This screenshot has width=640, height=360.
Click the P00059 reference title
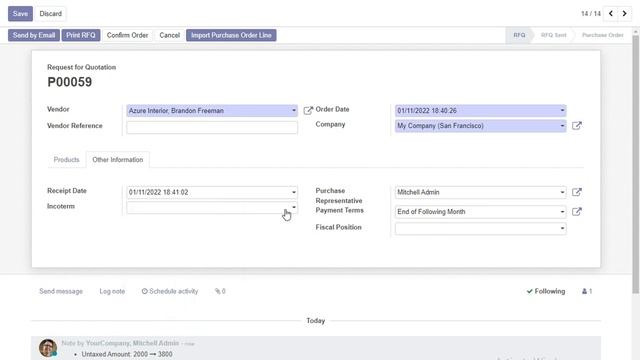click(69, 82)
